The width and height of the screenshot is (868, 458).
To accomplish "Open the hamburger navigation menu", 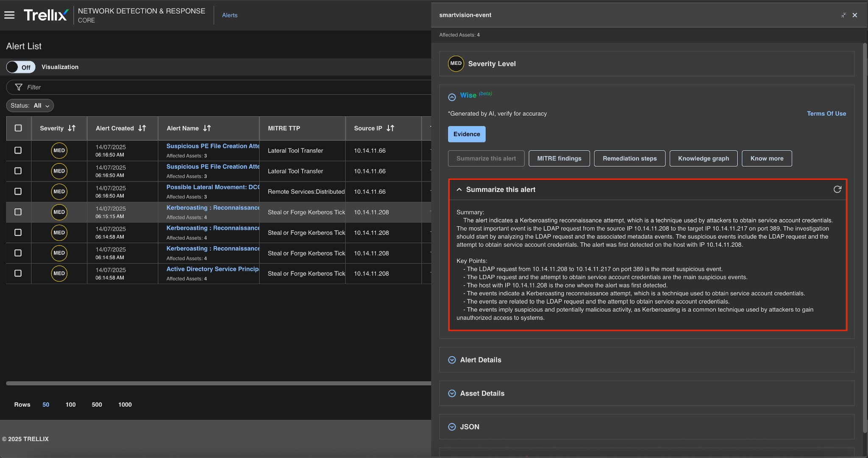I will point(9,15).
